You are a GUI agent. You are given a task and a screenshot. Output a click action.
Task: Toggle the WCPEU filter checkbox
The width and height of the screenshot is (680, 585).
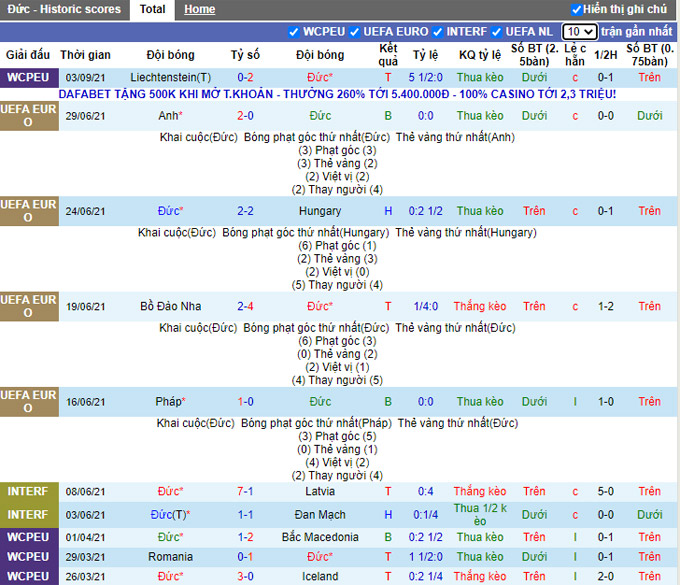coord(294,32)
